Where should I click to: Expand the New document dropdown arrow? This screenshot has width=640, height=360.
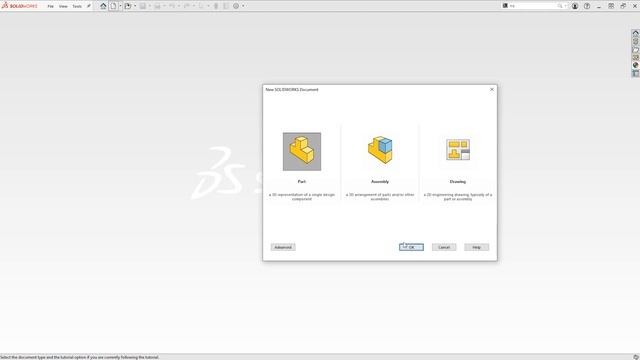[120, 6]
